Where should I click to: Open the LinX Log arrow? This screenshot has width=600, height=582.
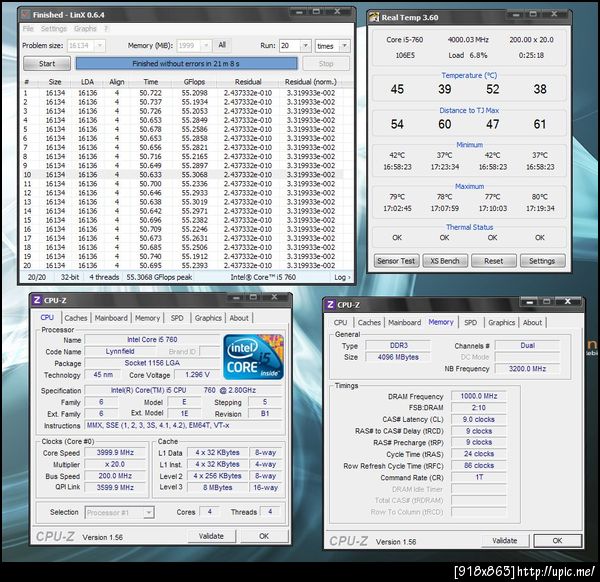342,277
